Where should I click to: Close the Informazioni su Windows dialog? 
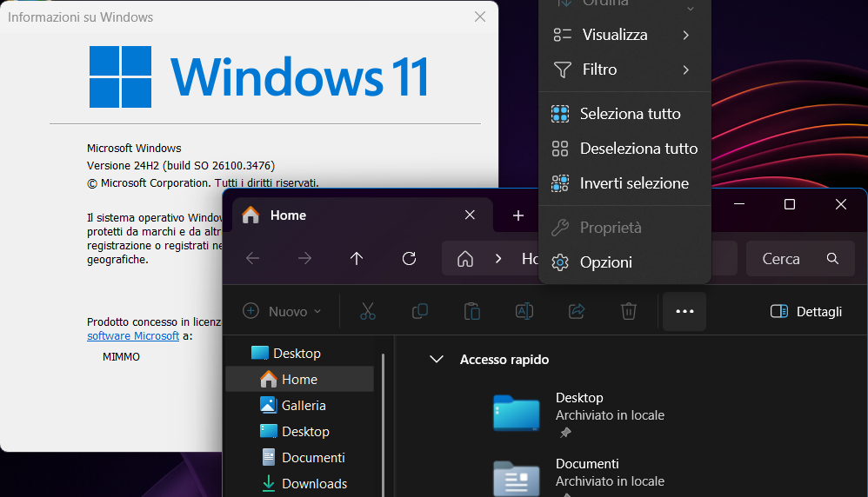[x=480, y=17]
